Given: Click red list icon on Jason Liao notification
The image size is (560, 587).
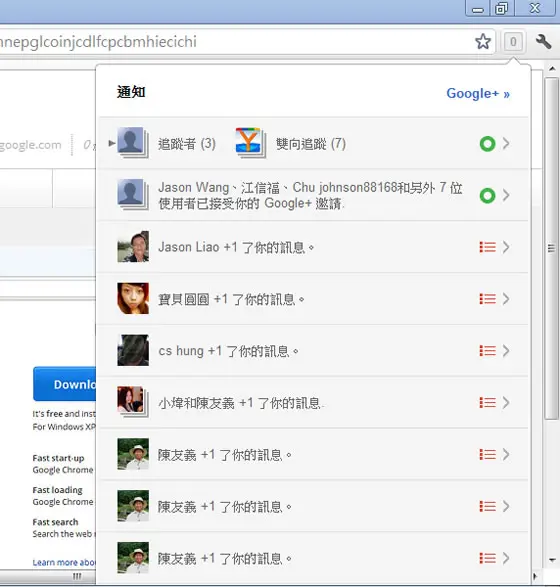Looking at the screenshot, I should (x=487, y=247).
